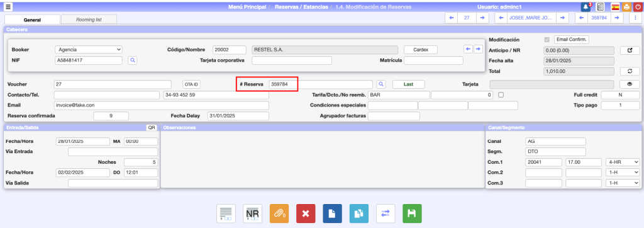644x228 pixels.
Task: Open the external-link icon next to Anticipo / NR
Action: pos(630,50)
